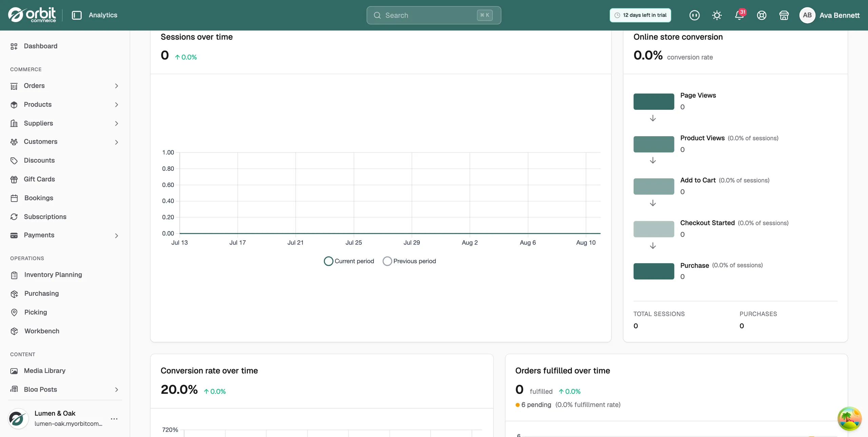The image size is (868, 437).
Task: Click the AB user avatar
Action: coord(807,15)
